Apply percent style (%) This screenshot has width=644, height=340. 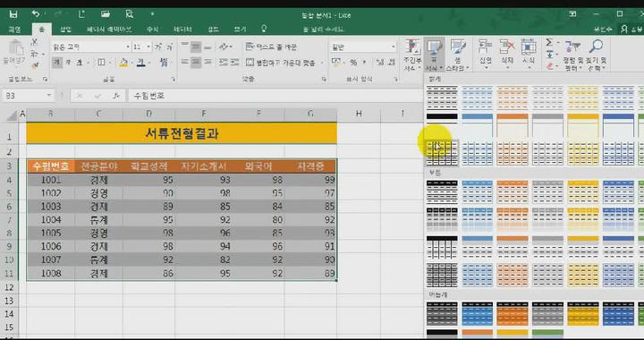coord(353,63)
